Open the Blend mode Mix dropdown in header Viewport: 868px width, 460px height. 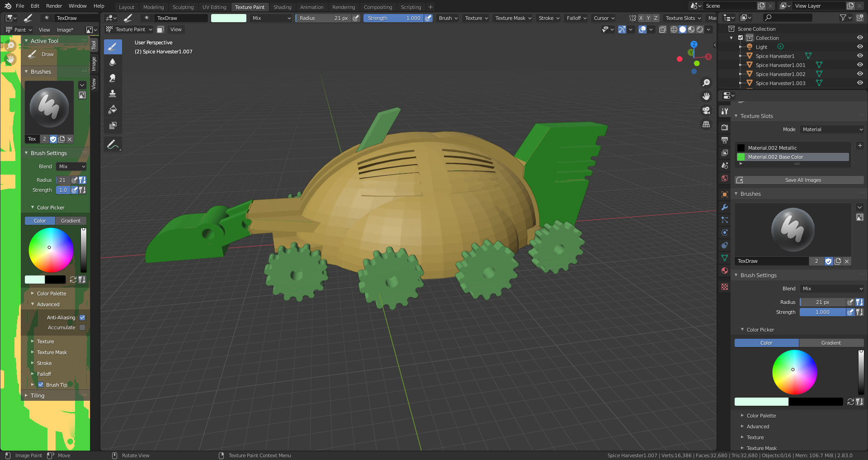point(271,18)
